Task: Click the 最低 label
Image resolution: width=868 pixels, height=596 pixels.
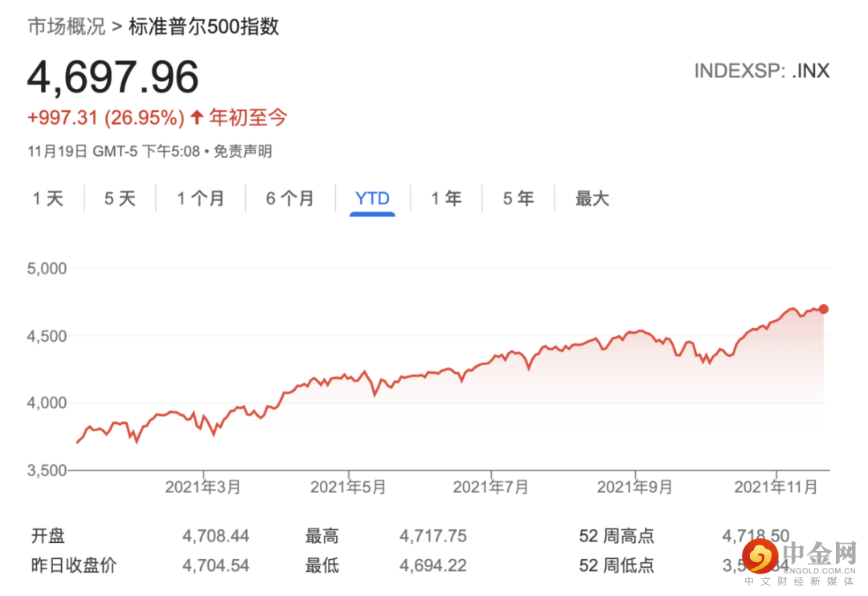Action: pos(321,565)
